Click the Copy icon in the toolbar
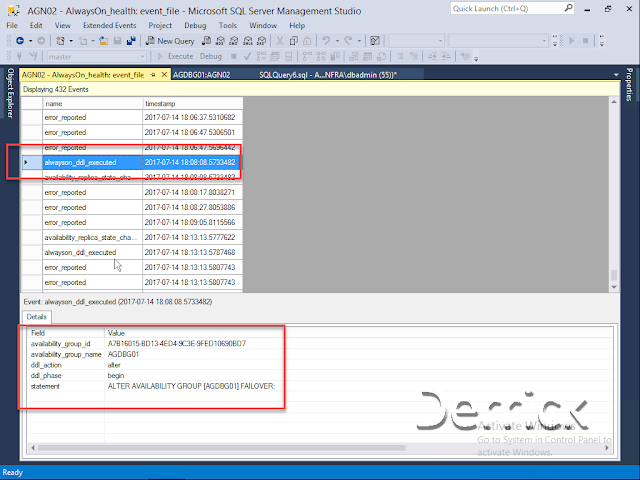Image resolution: width=640 pixels, height=480 pixels. pyautogui.click(x=293, y=40)
